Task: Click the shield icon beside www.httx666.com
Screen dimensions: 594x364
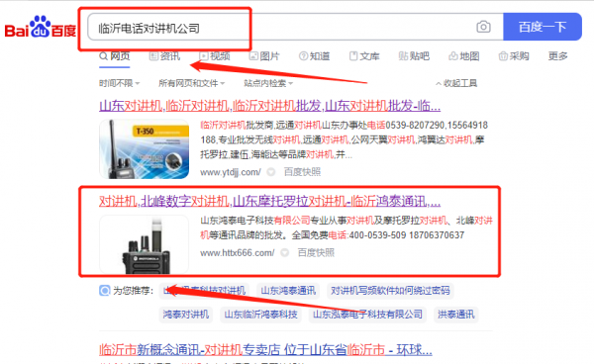Action: click(x=284, y=253)
